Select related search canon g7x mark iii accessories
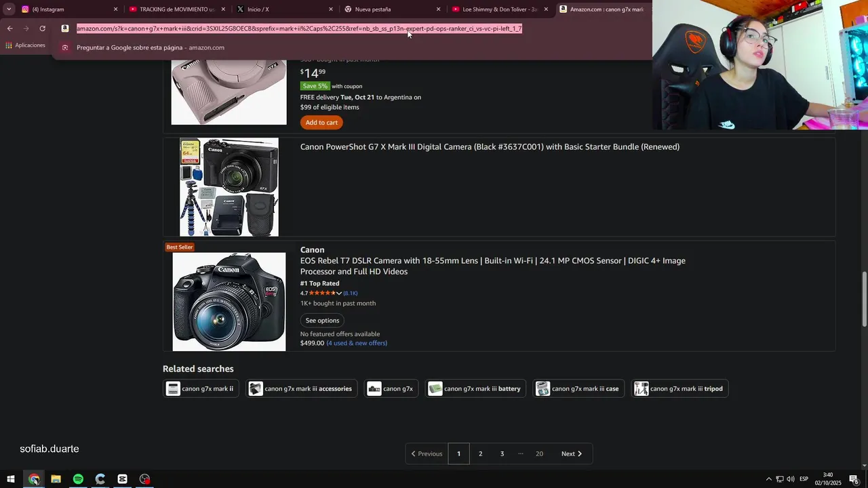 (x=302, y=388)
